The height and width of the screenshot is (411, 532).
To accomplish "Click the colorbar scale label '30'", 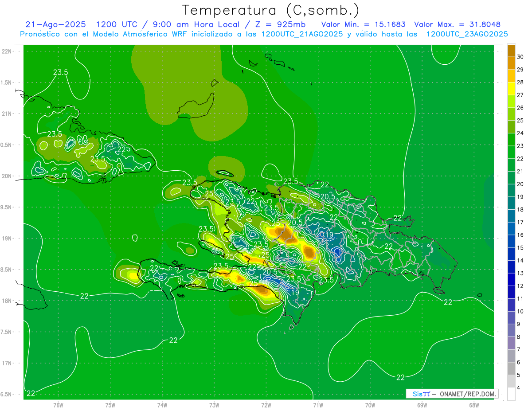I will click(x=520, y=57).
